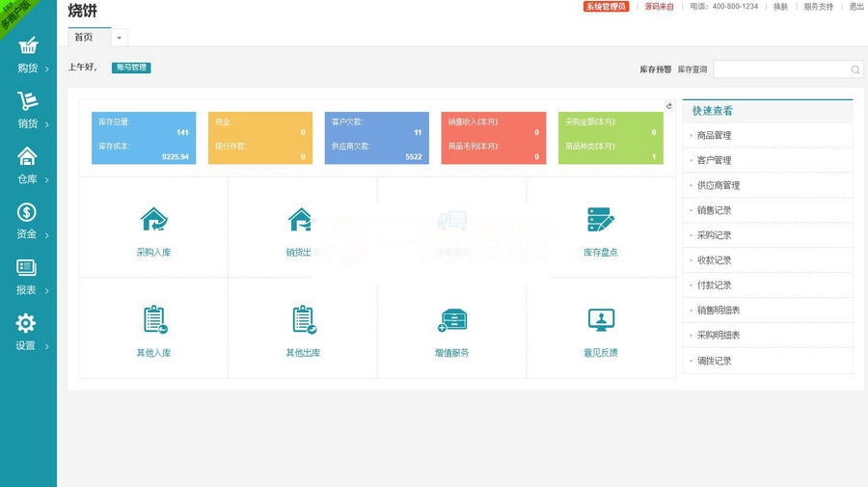Screen dimensions: 868x487
Task: Focus the 库存查询 inventory search field
Action: pyautogui.click(x=781, y=69)
